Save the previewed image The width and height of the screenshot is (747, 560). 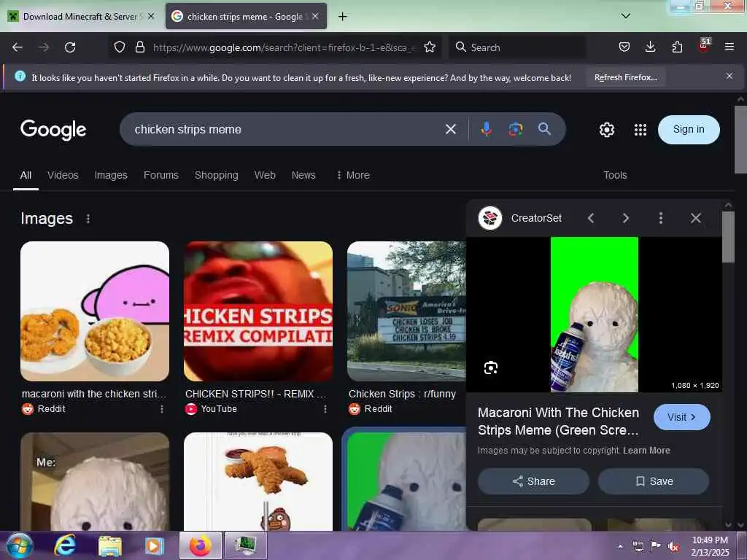[654, 481]
